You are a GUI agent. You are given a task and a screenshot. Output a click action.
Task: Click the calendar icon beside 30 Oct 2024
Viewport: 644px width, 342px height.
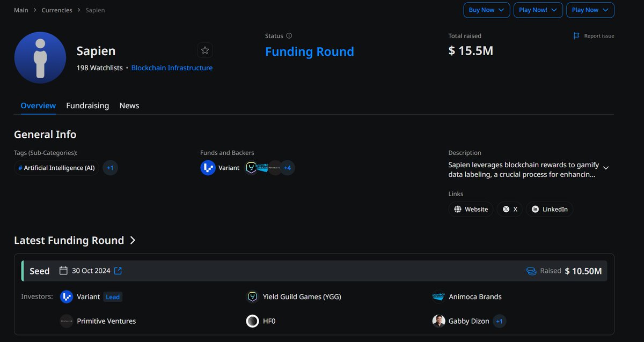tap(63, 271)
